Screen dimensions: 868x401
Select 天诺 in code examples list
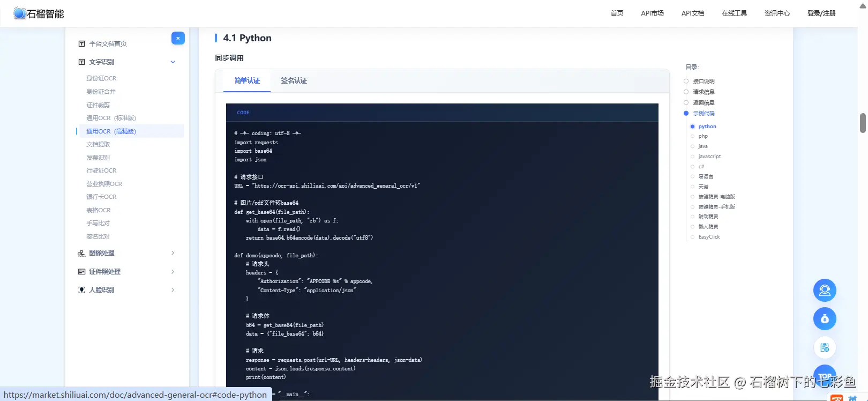(x=703, y=187)
